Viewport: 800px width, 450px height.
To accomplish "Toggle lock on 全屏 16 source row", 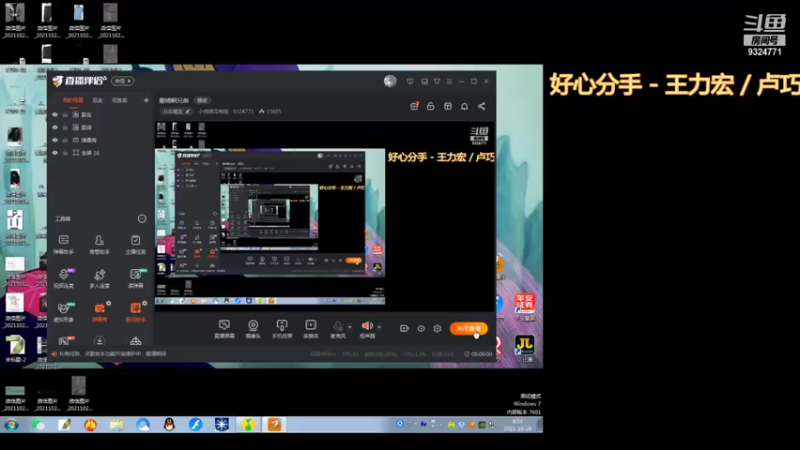I will point(65,153).
